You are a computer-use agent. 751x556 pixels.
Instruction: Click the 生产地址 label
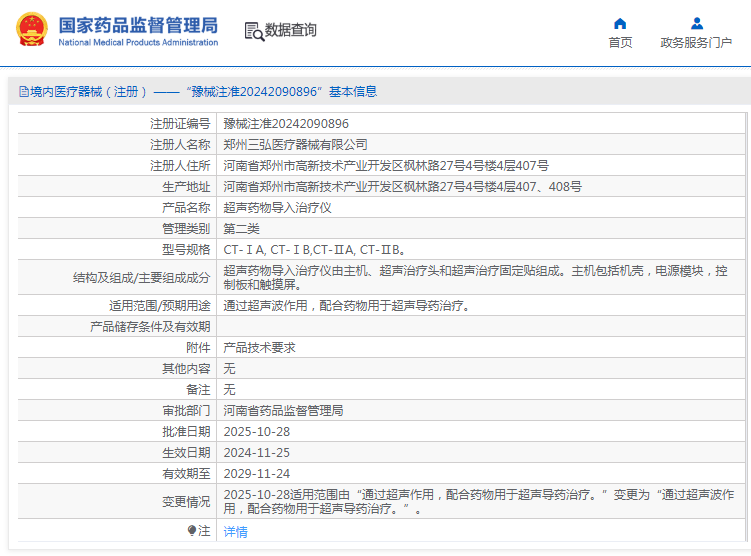(x=186, y=187)
